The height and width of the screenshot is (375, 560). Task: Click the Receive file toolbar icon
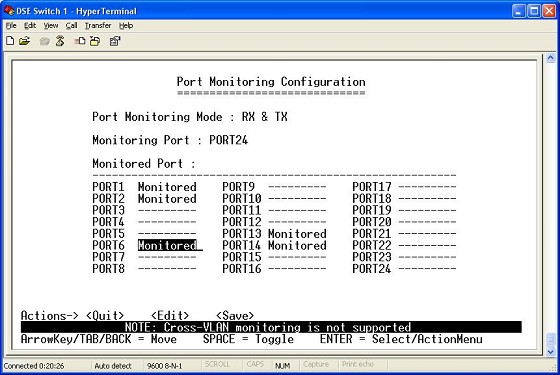click(95, 41)
